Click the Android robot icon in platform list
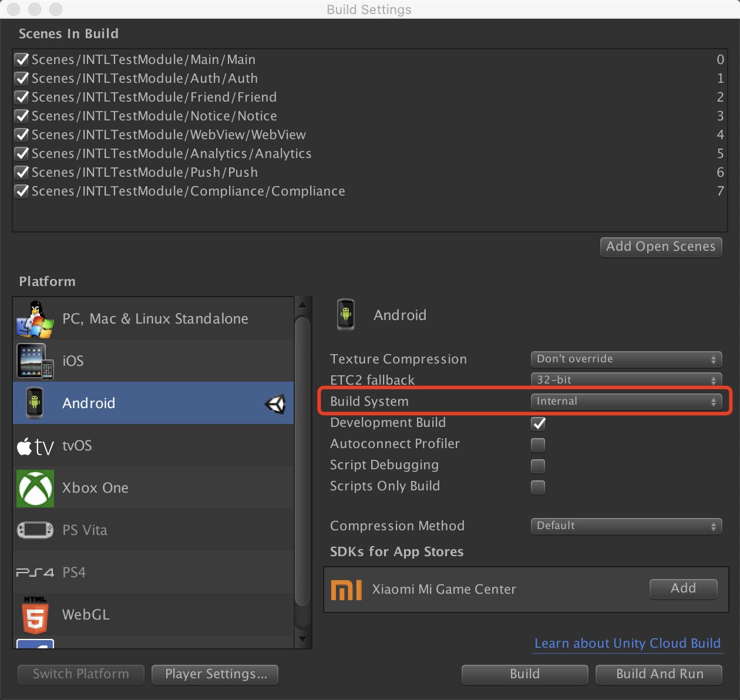 (x=35, y=403)
